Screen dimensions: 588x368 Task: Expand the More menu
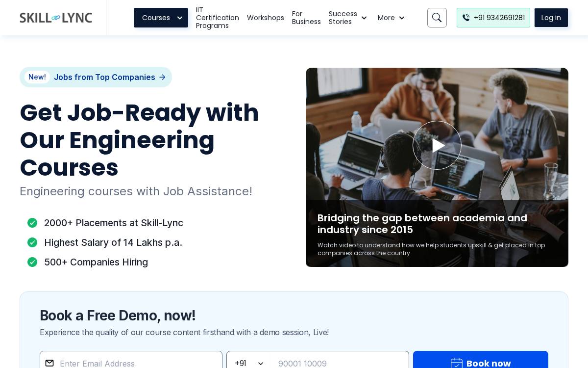pyautogui.click(x=391, y=18)
